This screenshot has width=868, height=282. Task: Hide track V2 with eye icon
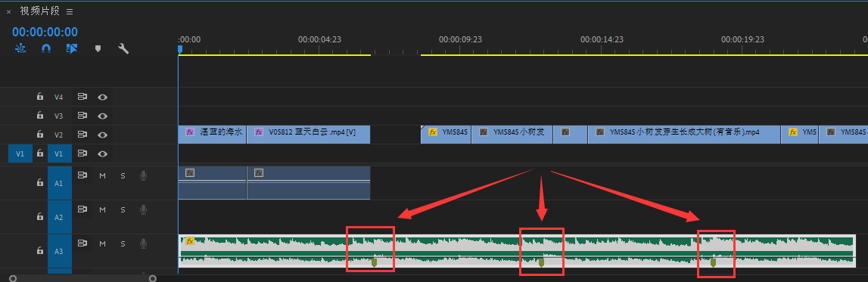click(x=102, y=135)
